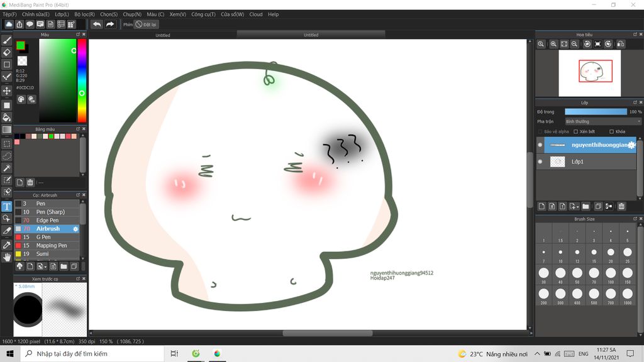
Task: Select the Dot/shape brush tool
Action: [6, 77]
